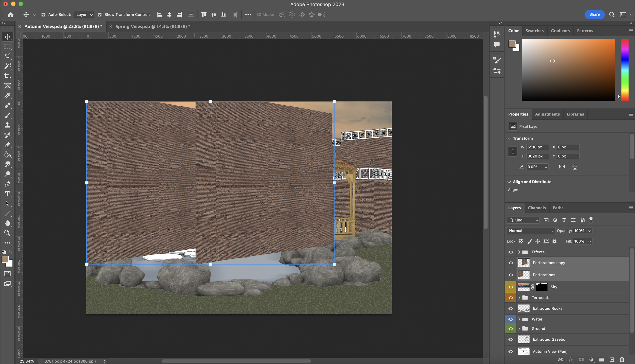Viewport: 635px width, 364px height.
Task: Flip horizontal in Transform properties
Action: (562, 167)
